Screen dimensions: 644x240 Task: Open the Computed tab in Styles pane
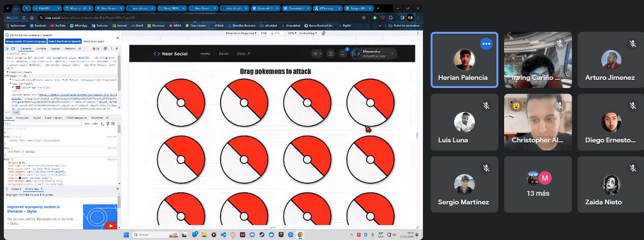pos(22,118)
